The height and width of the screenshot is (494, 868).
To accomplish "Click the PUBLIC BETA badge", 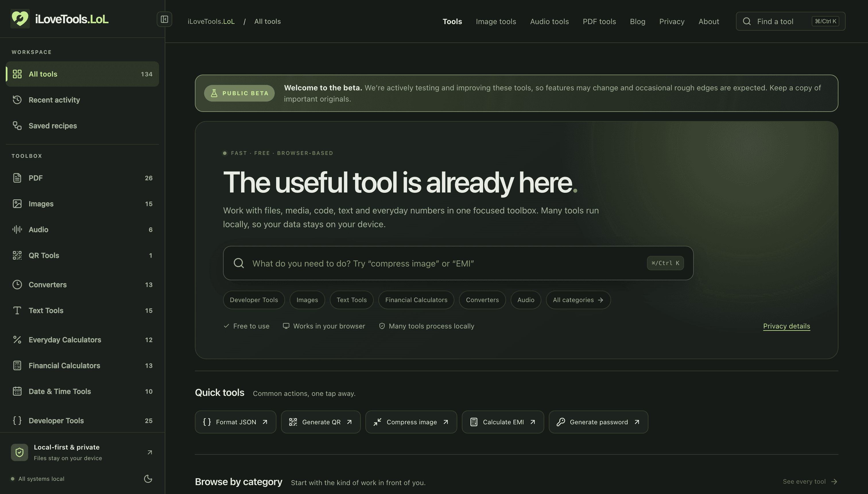I will 239,93.
